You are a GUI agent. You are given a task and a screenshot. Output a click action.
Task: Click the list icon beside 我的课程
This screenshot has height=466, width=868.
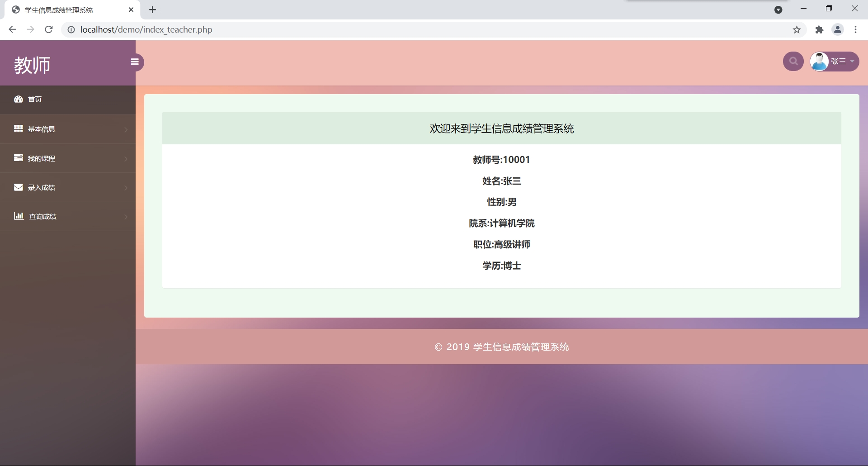point(19,158)
